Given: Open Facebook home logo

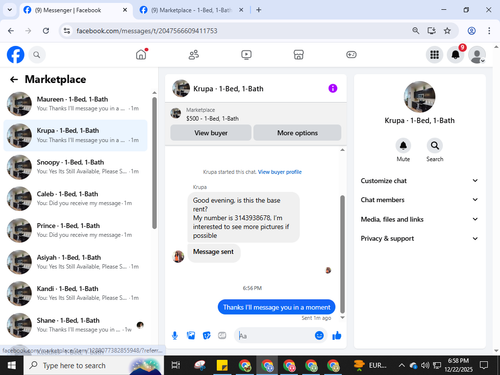Looking at the screenshot, I should 15,55.
